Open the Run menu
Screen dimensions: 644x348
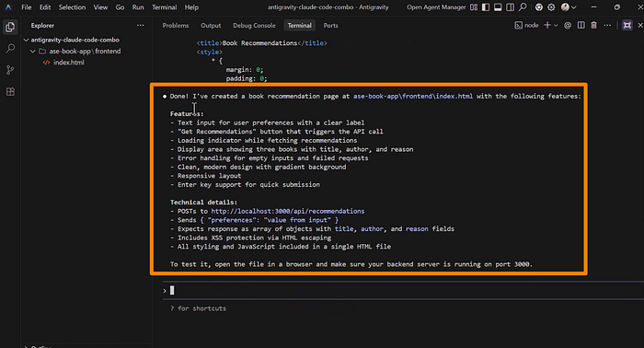[x=138, y=7]
